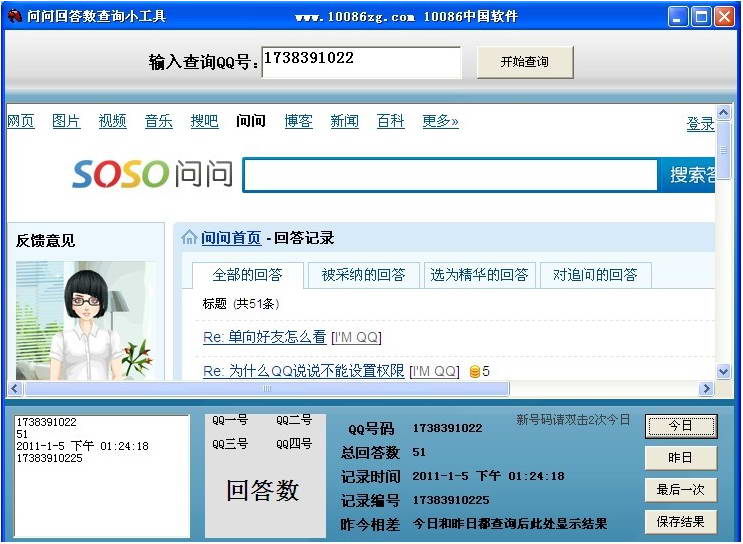Click the application icon in title bar
The height and width of the screenshot is (544, 743).
pyautogui.click(x=14, y=16)
